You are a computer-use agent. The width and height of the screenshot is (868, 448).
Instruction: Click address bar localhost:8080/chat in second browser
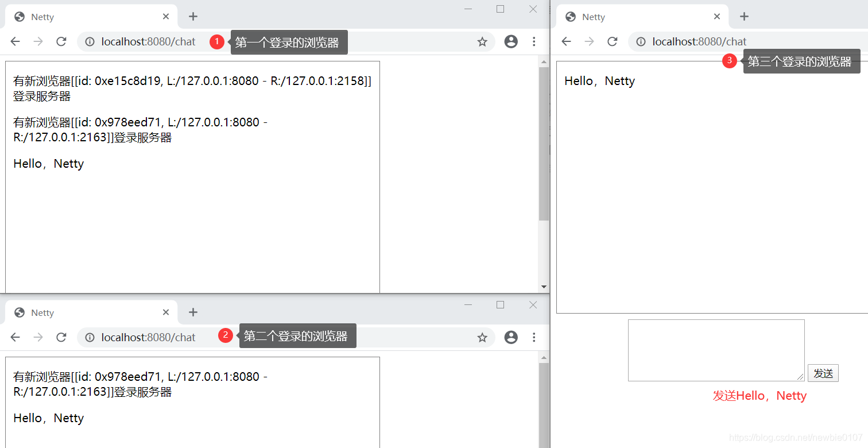coord(286,337)
